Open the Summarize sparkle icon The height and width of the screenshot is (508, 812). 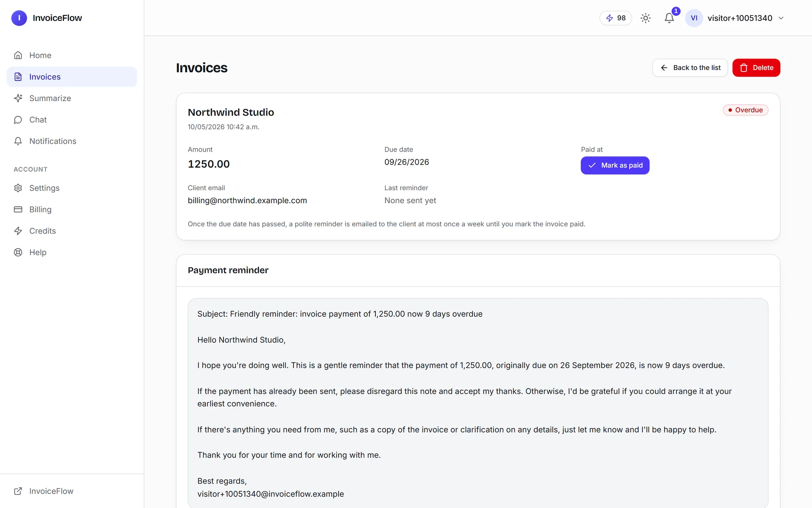18,98
